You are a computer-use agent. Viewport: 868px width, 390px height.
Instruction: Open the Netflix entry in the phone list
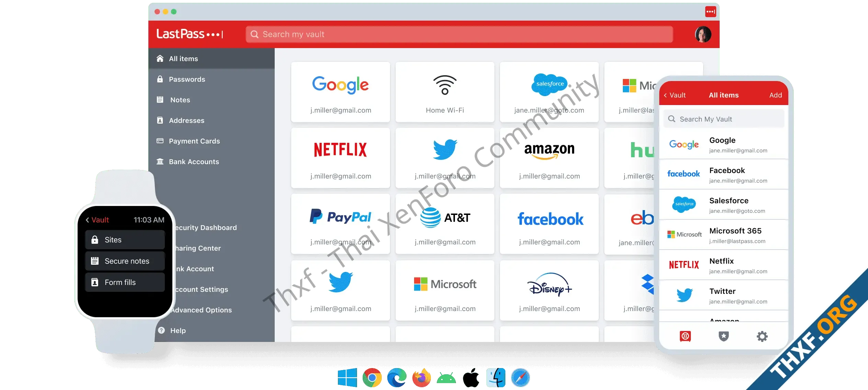point(723,265)
